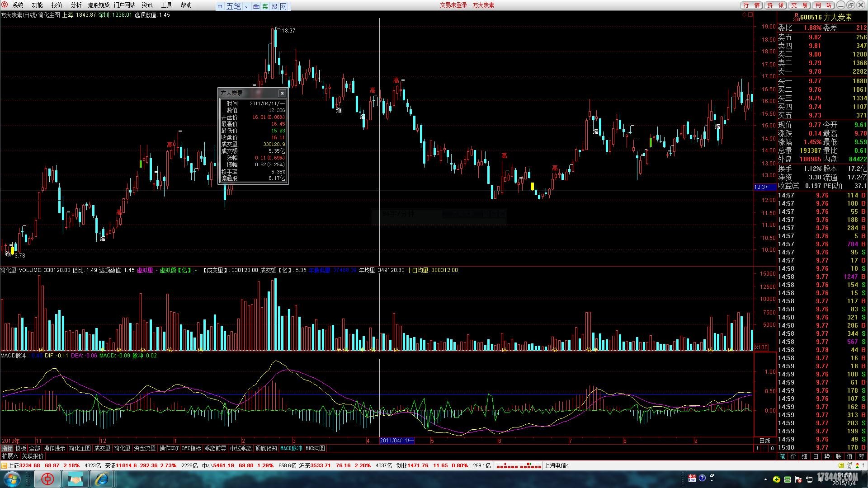Click the handshake app icon on taskbar
The width and height of the screenshot is (868, 488).
(75, 479)
